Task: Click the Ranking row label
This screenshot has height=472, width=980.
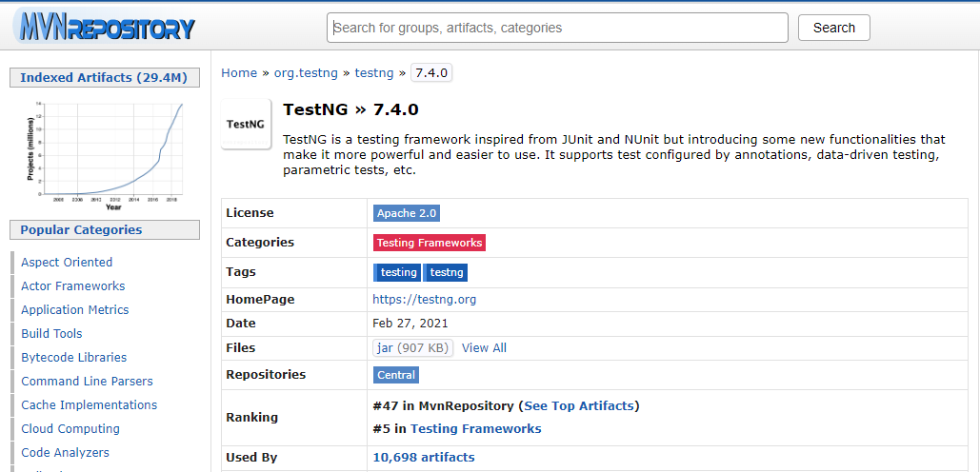Action: [251, 417]
